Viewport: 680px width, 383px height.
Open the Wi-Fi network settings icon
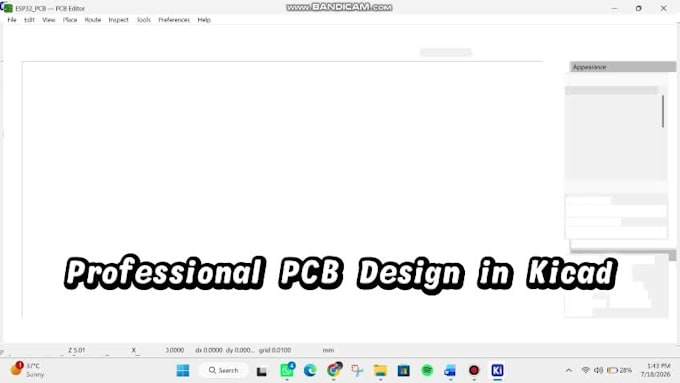point(585,370)
